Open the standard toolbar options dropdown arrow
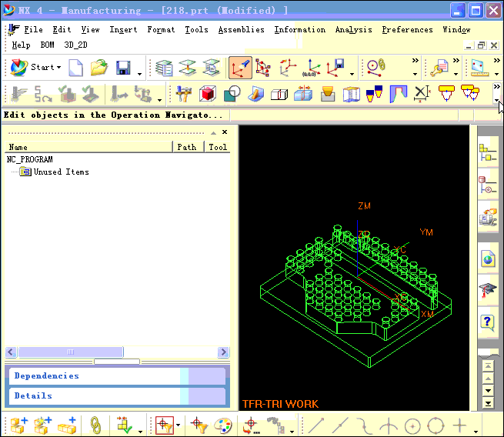Viewport: 504px width, 437px height. point(139,74)
